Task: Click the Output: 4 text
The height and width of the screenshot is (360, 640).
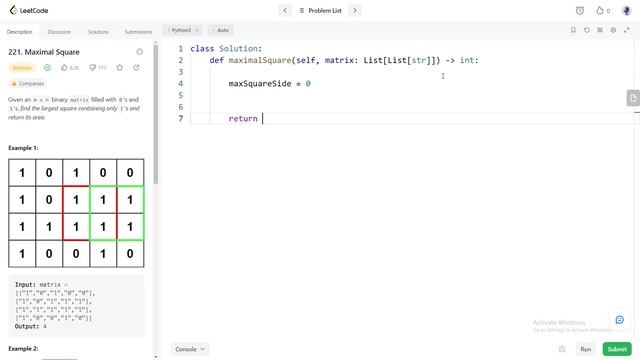Action: [31, 327]
